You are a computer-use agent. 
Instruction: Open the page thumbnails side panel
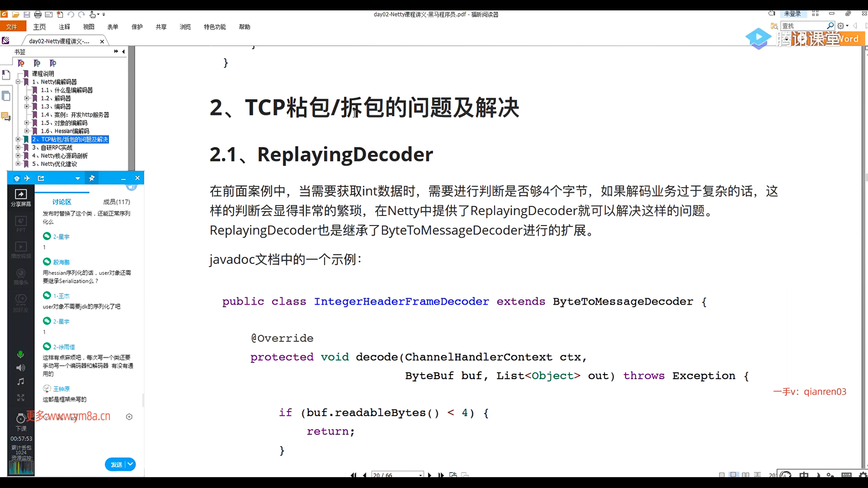tap(6, 96)
